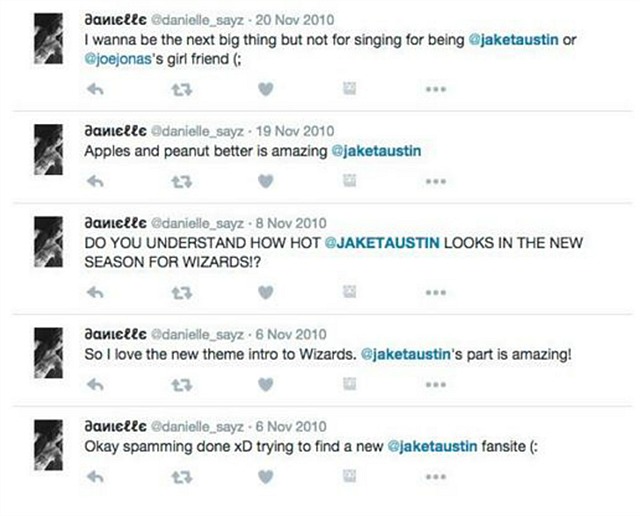640x516 pixels.
Task: Reply to the 20 Nov 2010 tweet
Action: (96, 89)
